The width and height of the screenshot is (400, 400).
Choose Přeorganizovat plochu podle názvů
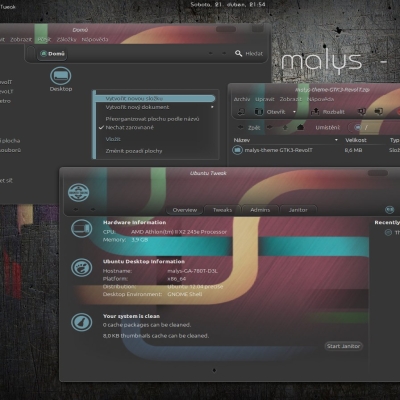click(152, 119)
